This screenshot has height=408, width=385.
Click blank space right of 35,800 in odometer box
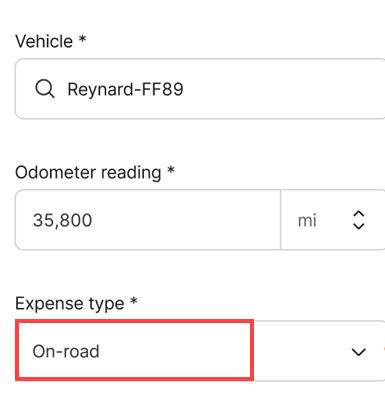[186, 220]
